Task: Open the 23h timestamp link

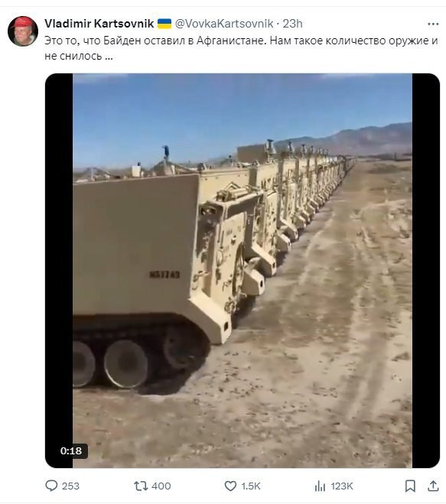Action: click(x=293, y=24)
